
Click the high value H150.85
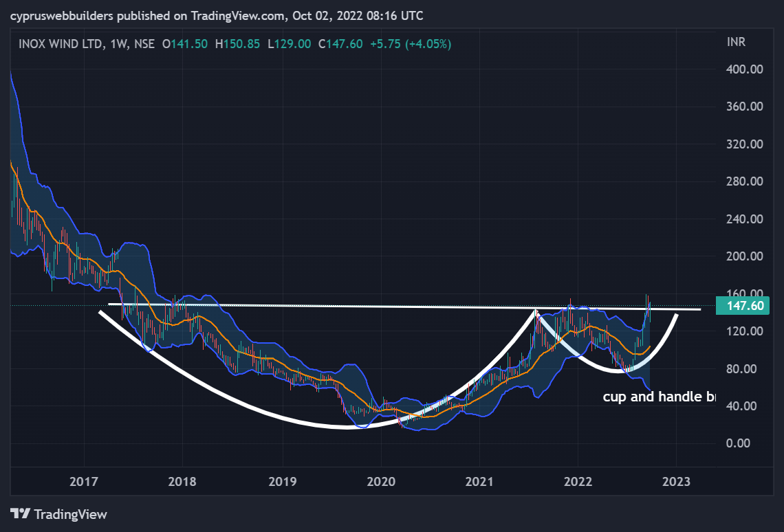pyautogui.click(x=237, y=44)
